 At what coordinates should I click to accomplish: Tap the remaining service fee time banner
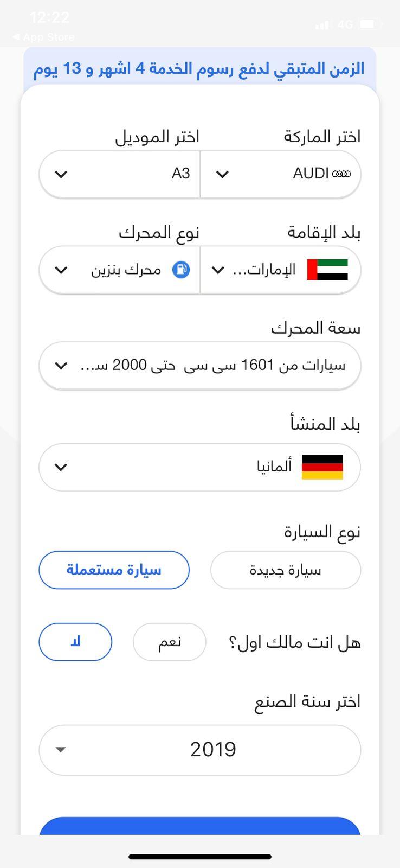199,69
